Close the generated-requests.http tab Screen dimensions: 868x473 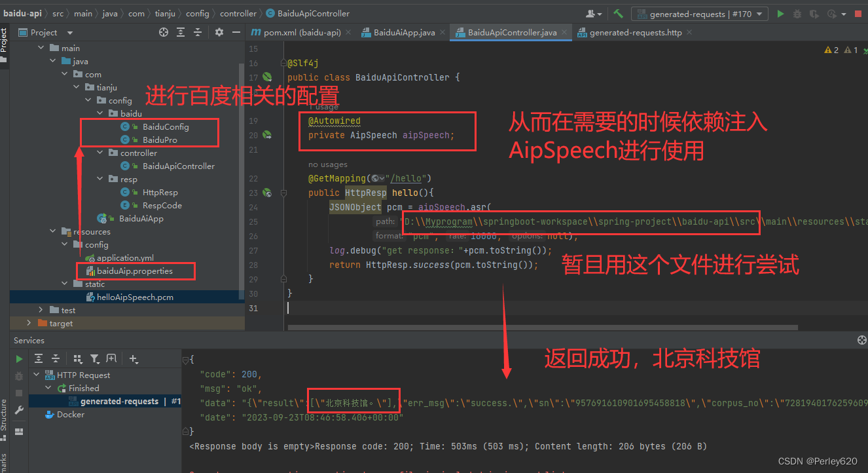689,32
